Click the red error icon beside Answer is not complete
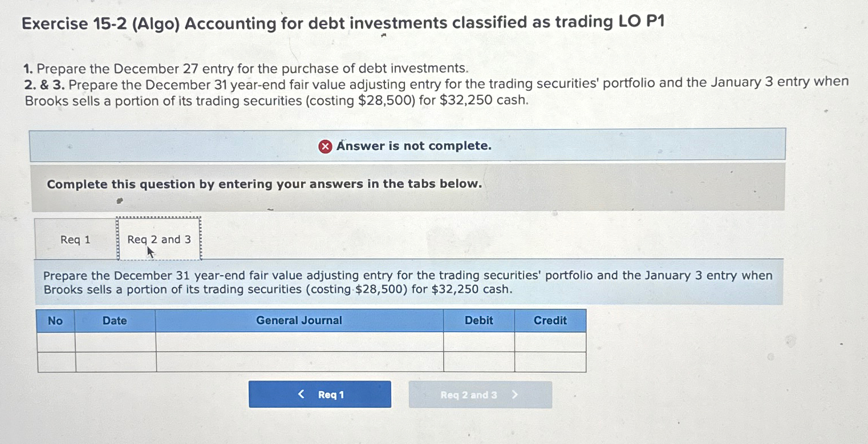The image size is (868, 444). tap(326, 146)
